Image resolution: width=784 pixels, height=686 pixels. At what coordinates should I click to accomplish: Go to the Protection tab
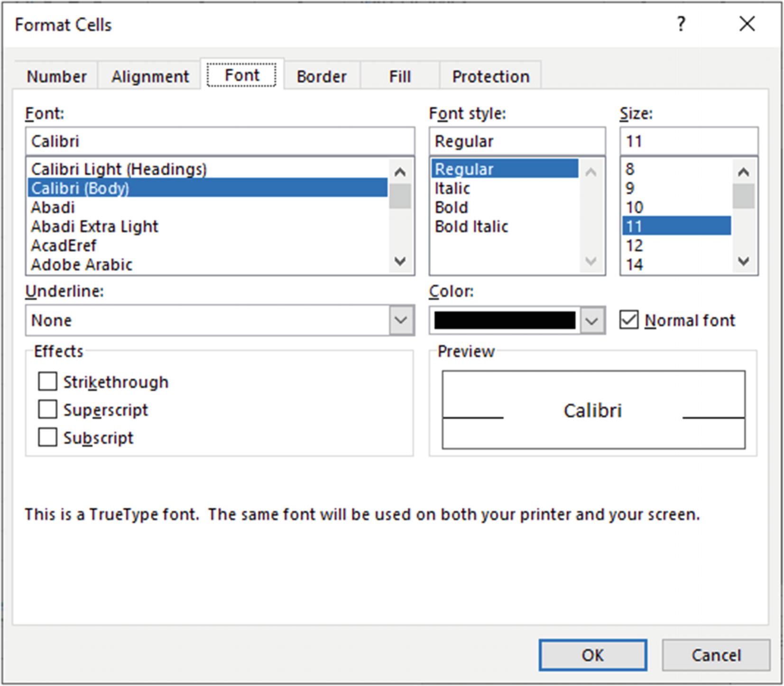(490, 76)
